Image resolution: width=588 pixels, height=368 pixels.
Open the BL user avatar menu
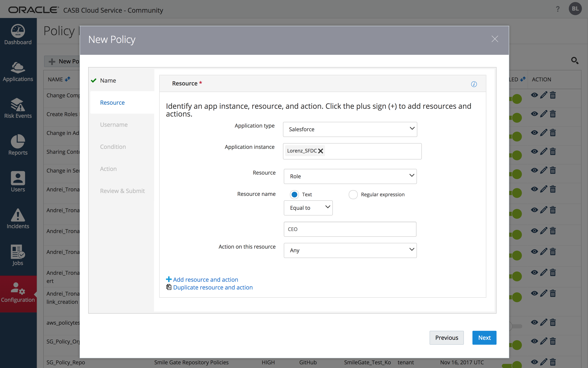(575, 9)
